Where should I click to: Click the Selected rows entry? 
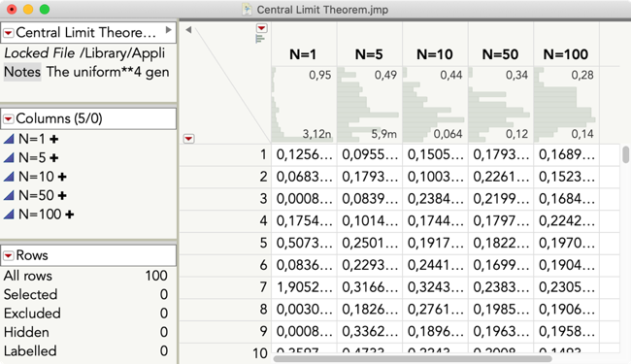(x=85, y=294)
